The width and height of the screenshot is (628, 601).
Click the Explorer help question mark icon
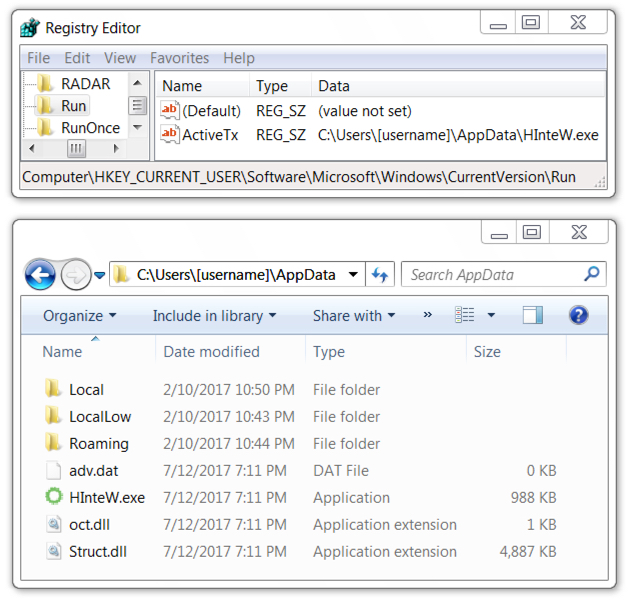click(578, 315)
